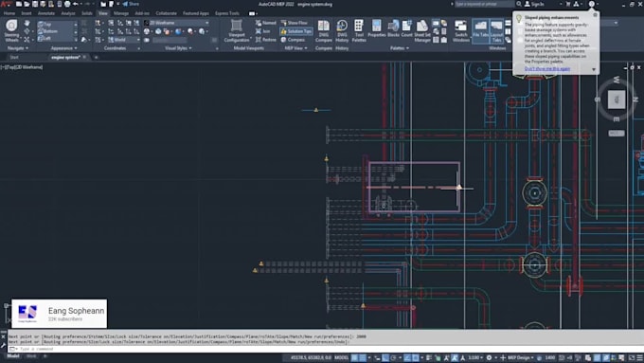Toggle Compass display in MEP View
Image resolution: width=644 pixels, height=363 pixels.
point(293,40)
